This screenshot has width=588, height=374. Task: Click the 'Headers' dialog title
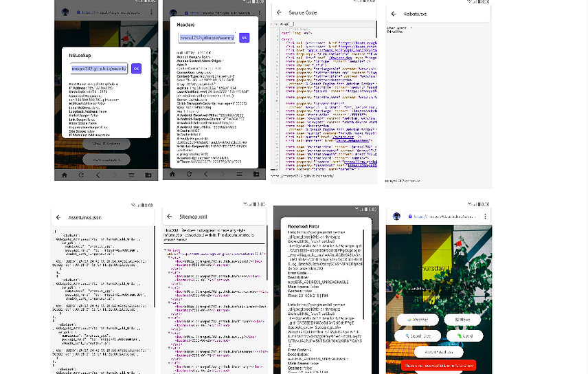click(x=185, y=25)
